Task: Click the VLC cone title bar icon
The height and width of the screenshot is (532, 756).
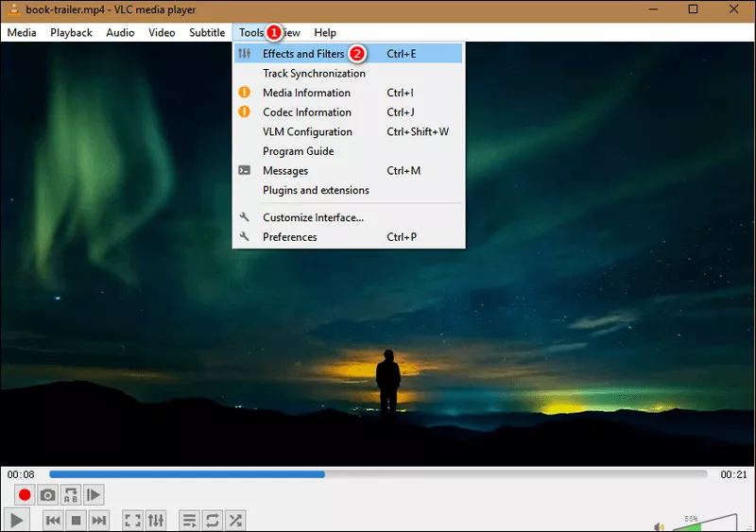Action: click(x=13, y=9)
